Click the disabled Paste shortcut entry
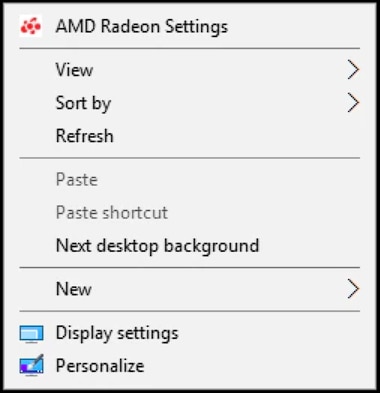Screen dimensions: 380x393 [190, 213]
